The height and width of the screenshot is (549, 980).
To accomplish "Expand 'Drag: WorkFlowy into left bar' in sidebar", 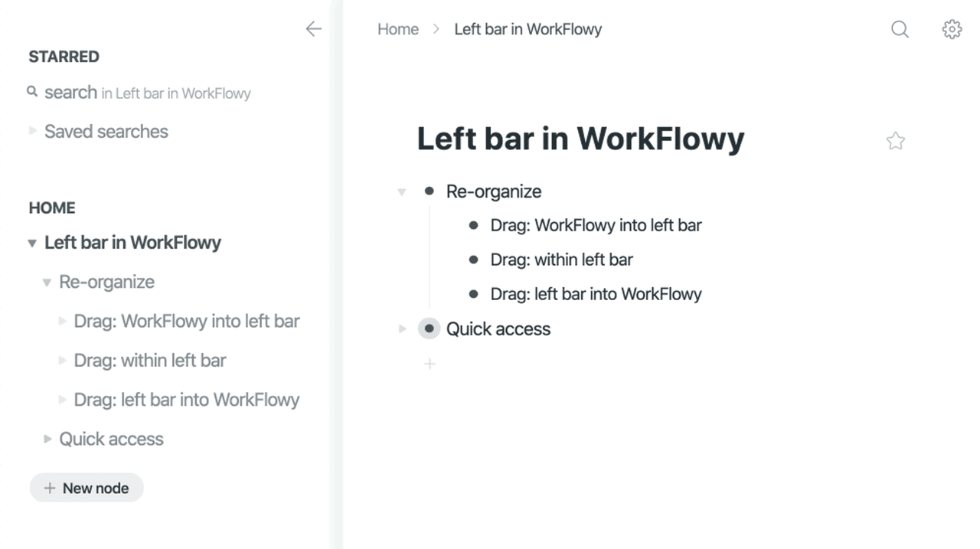I will pos(62,321).
